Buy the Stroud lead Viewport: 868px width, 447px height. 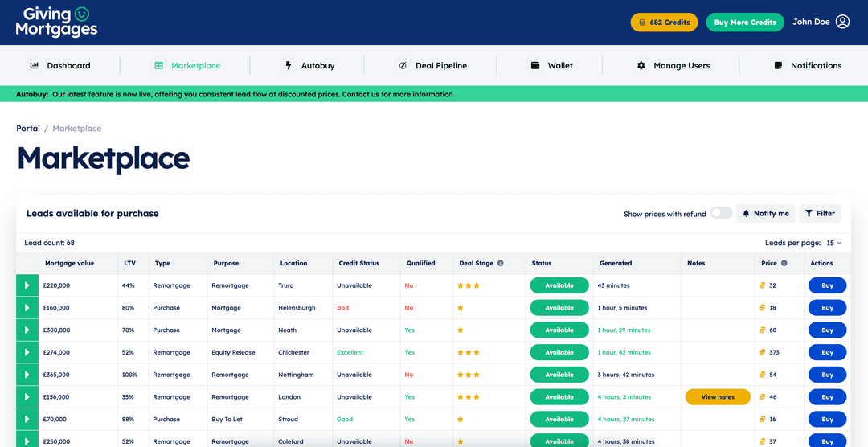pos(827,420)
